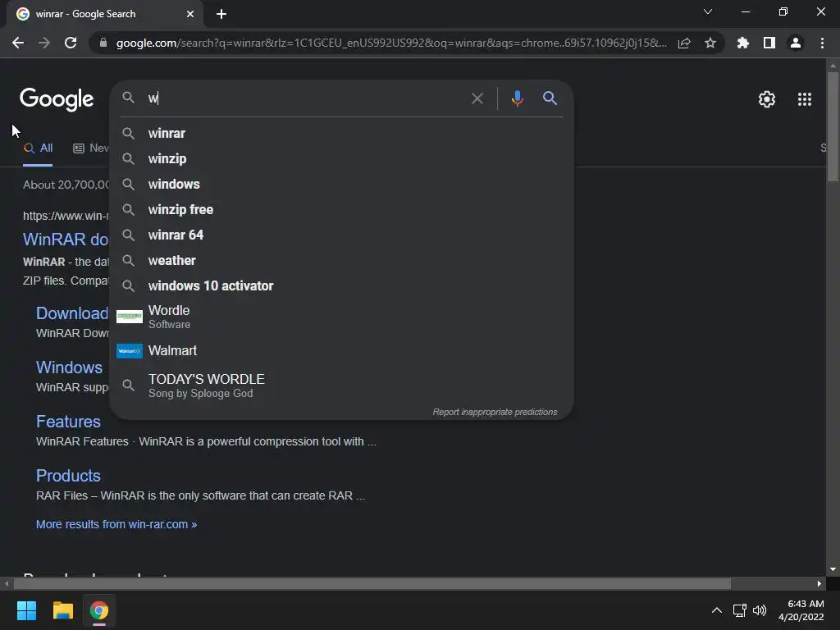Open the Features sitelink

point(68,422)
